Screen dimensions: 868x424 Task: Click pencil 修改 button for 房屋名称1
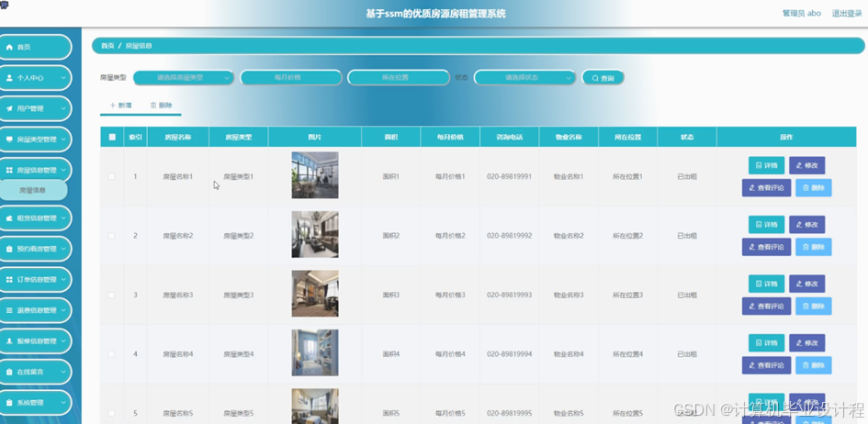point(807,165)
